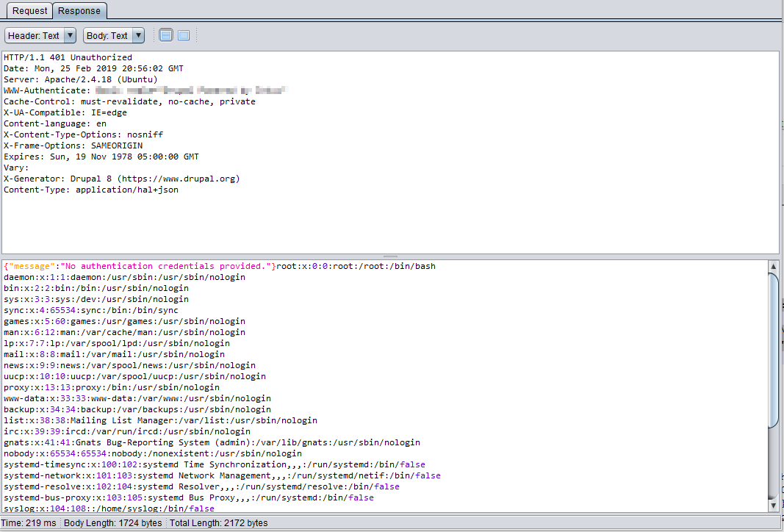Click the body pane vertical scrollbar thumb
This screenshot has width=784, height=532.
[773, 349]
